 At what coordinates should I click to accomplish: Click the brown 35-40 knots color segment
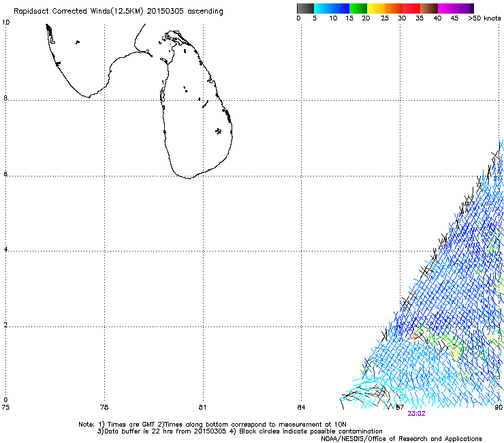point(429,8)
